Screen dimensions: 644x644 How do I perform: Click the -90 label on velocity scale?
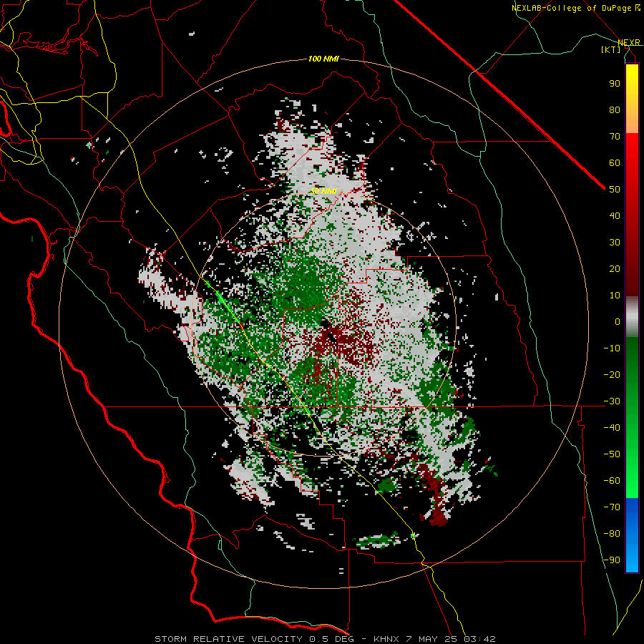[x=612, y=560]
